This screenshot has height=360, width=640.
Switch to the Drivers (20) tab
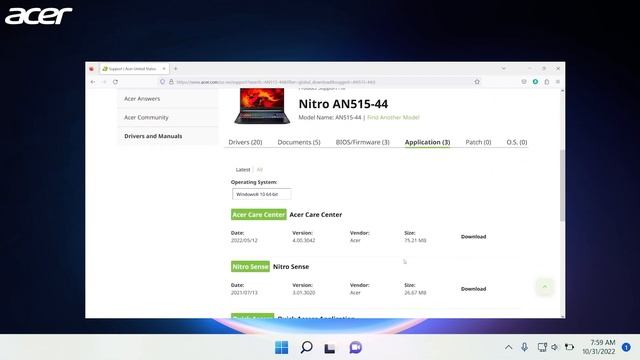[245, 142]
